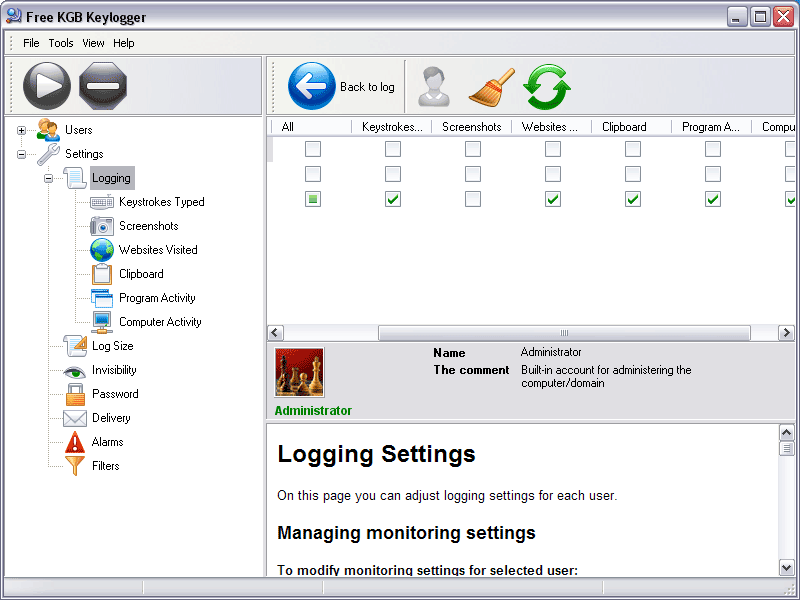Click the green Administrator name label
Image resolution: width=800 pixels, height=600 pixels.
(x=313, y=411)
